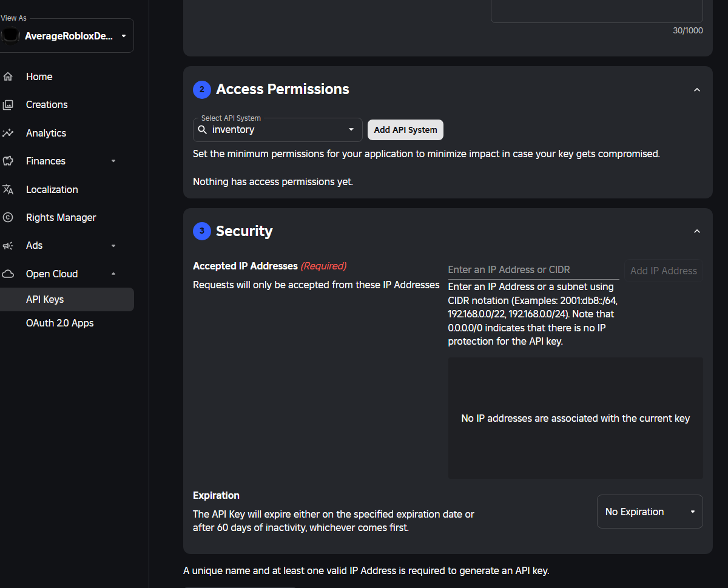Screen dimensions: 728x588
Task: Open the Select API System dropdown arrow
Action: (351, 130)
